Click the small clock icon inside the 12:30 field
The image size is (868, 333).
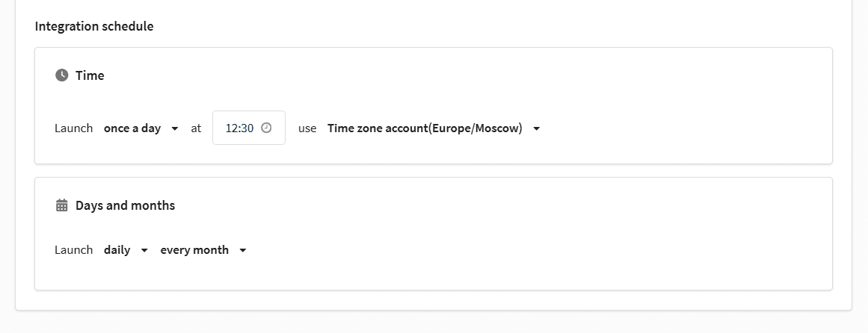click(266, 128)
